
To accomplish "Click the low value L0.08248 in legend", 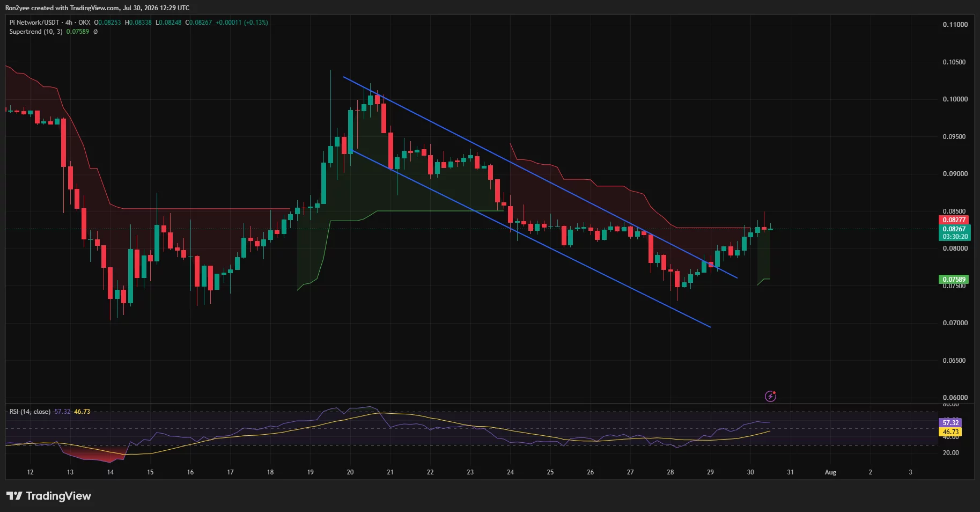I will pyautogui.click(x=168, y=23).
